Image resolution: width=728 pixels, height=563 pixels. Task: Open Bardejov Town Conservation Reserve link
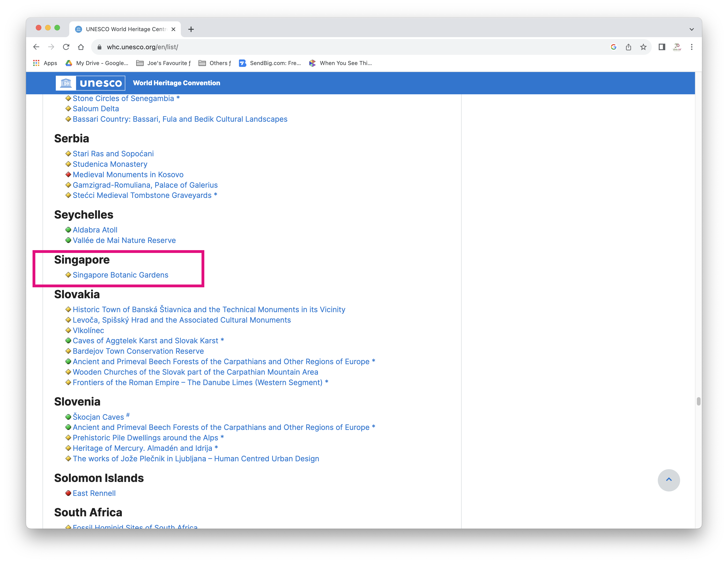[138, 351]
